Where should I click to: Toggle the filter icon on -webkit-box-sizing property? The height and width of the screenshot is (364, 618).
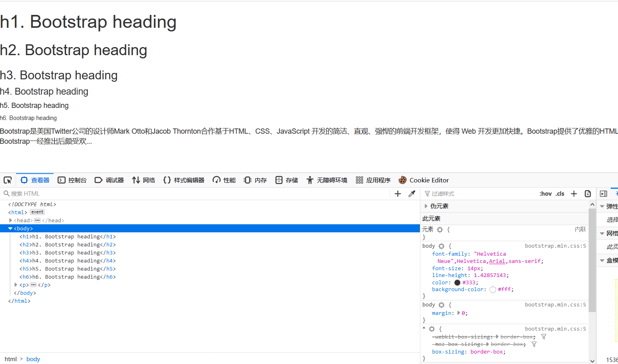(x=544, y=337)
